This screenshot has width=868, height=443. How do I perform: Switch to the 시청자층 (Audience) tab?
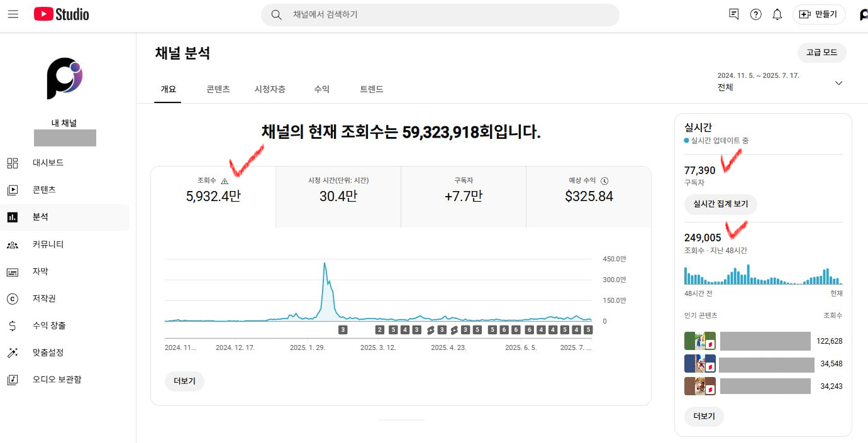tap(270, 89)
